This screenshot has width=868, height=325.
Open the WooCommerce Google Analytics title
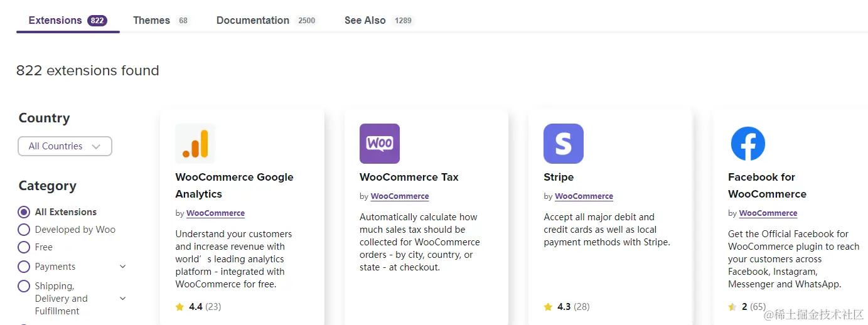click(234, 186)
